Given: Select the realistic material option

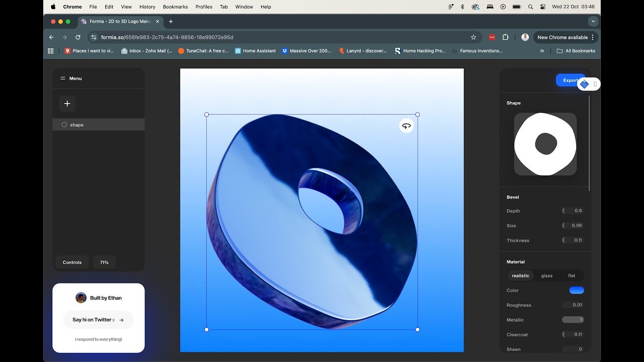Looking at the screenshot, I should click(x=520, y=276).
